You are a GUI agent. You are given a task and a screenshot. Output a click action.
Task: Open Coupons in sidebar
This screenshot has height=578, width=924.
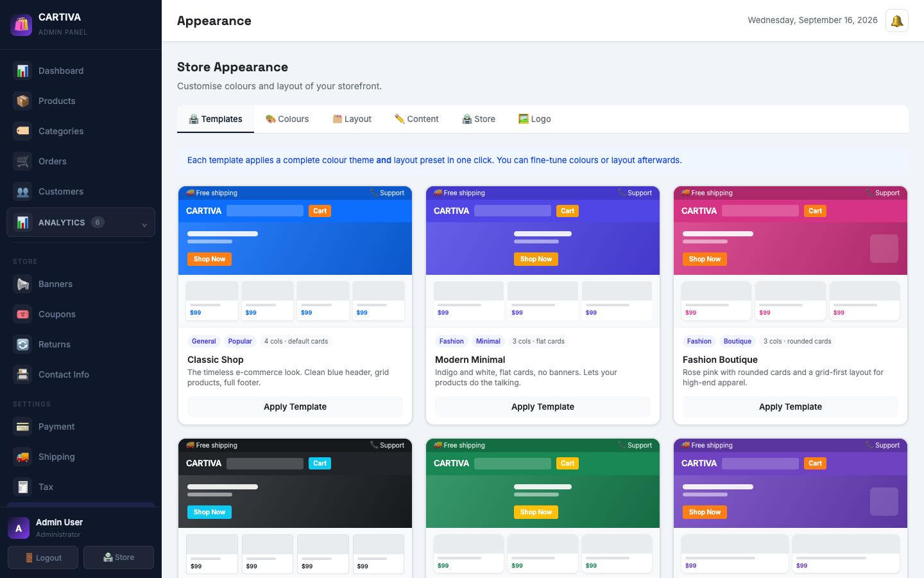coord(81,314)
